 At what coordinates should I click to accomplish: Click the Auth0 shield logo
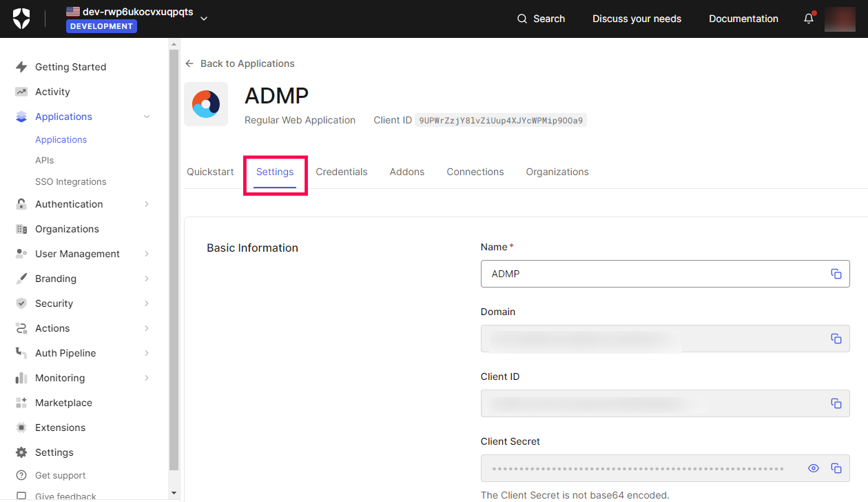(21, 19)
